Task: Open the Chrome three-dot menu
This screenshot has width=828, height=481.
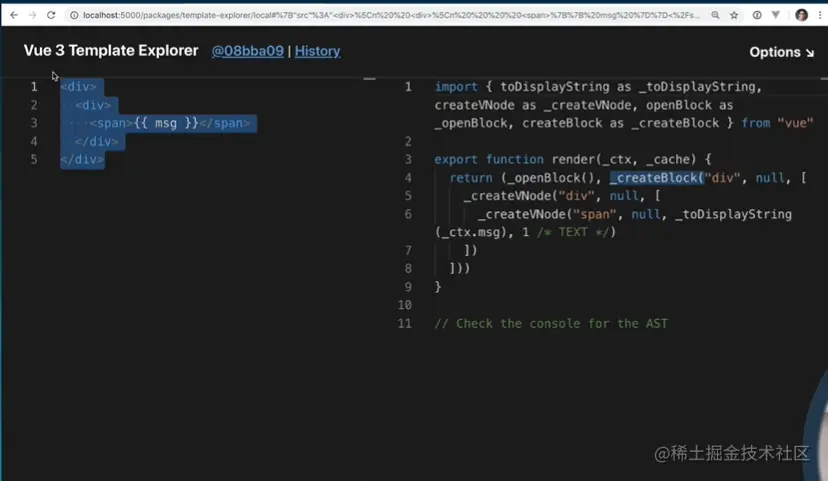Action: [x=820, y=15]
